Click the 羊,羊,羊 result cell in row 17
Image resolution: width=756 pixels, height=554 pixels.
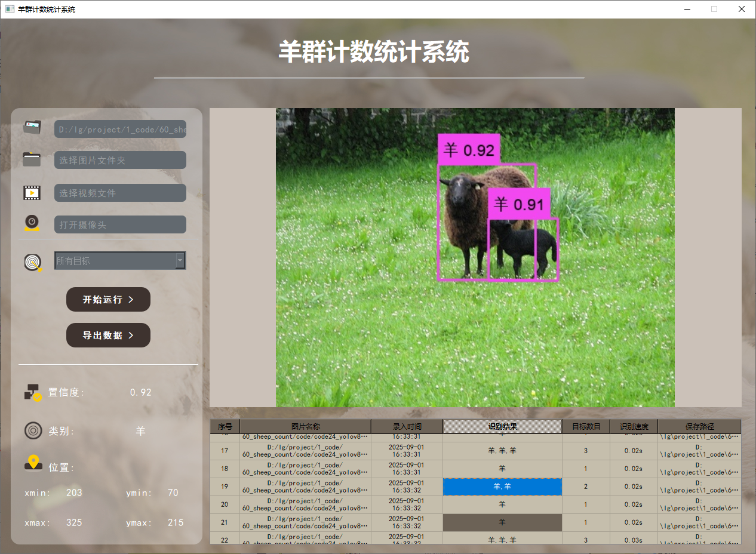tap(503, 451)
